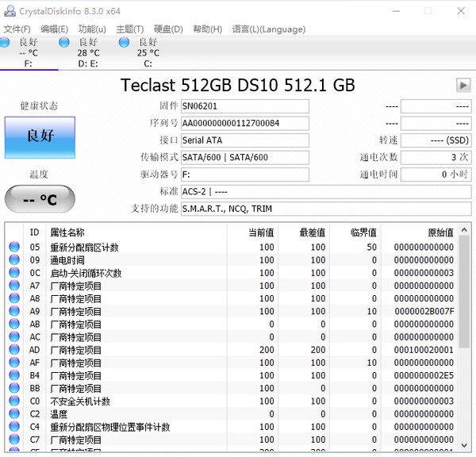
Task: Click the status icon for attribute 05
Action: click(x=14, y=247)
